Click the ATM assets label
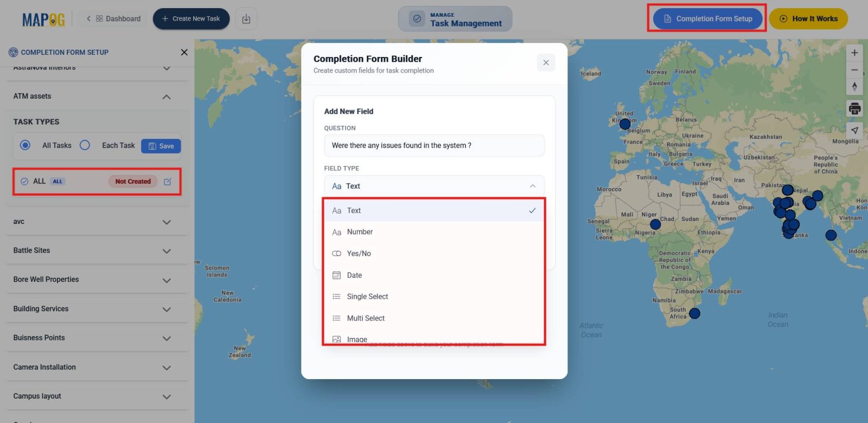This screenshot has width=868, height=423. 32,96
